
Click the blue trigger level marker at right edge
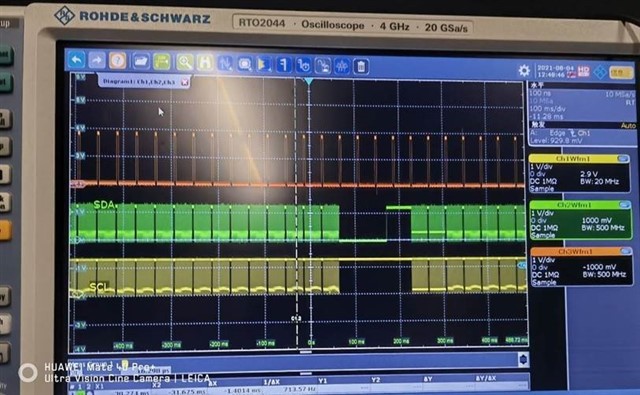coord(521,265)
